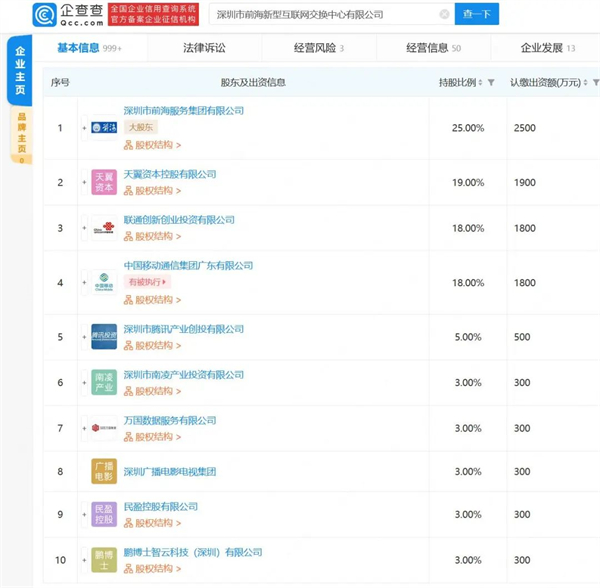
Task: Expand row 2 天翼资本控股 plus toggle
Action: click(x=84, y=182)
